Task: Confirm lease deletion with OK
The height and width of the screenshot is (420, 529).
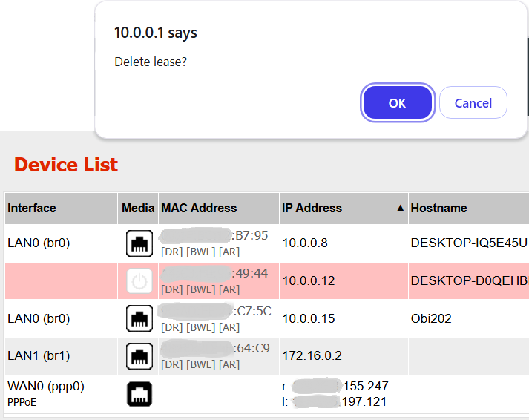Action: pyautogui.click(x=398, y=102)
